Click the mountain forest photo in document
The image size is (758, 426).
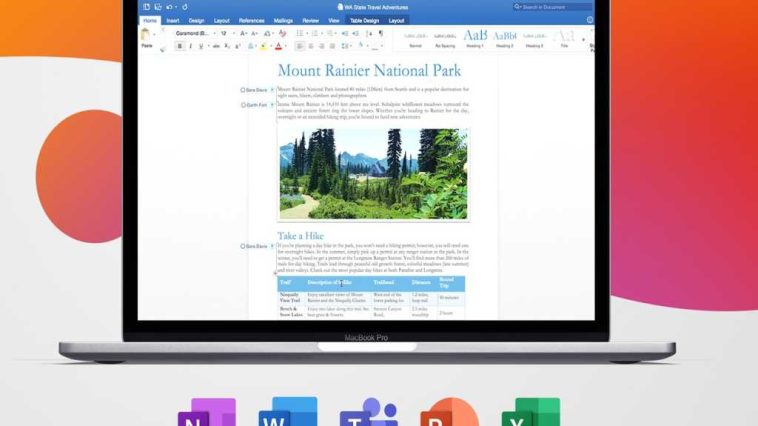pos(373,174)
